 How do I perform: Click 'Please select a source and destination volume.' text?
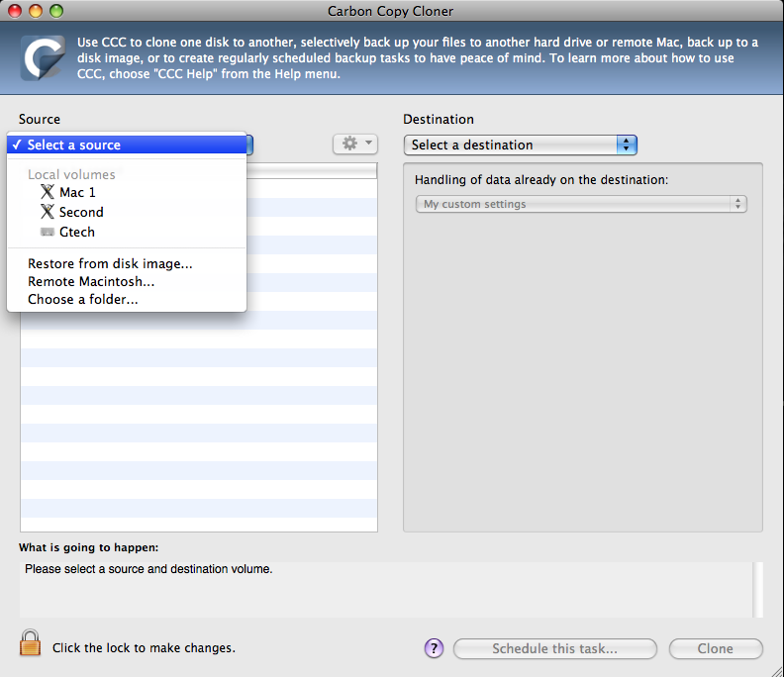pos(148,569)
